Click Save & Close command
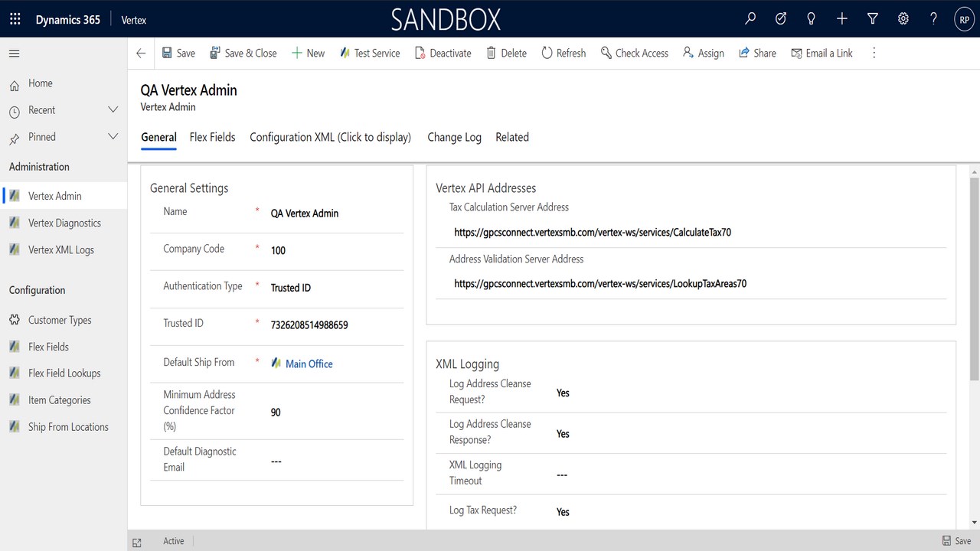Viewport: 980px width, 551px height. coord(243,54)
